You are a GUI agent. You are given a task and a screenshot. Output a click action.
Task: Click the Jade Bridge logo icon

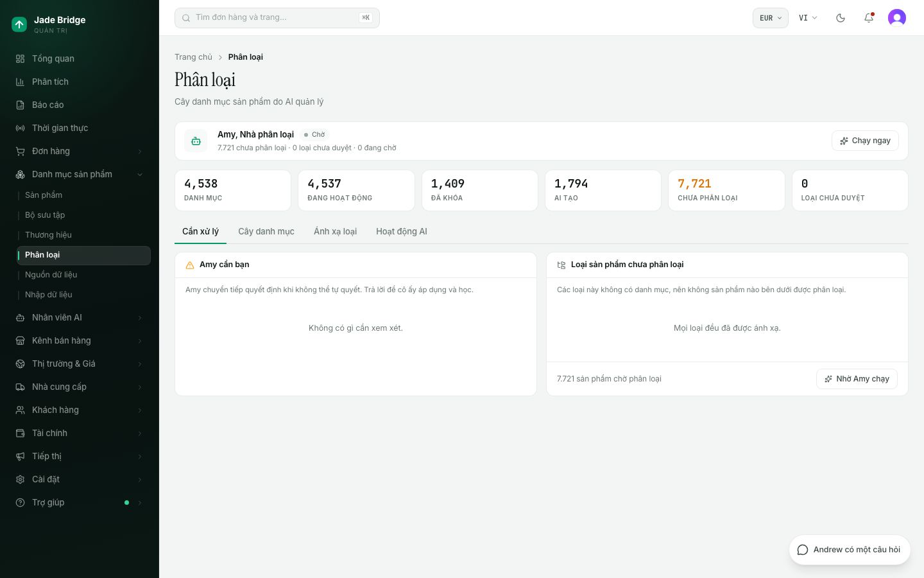pos(19,24)
